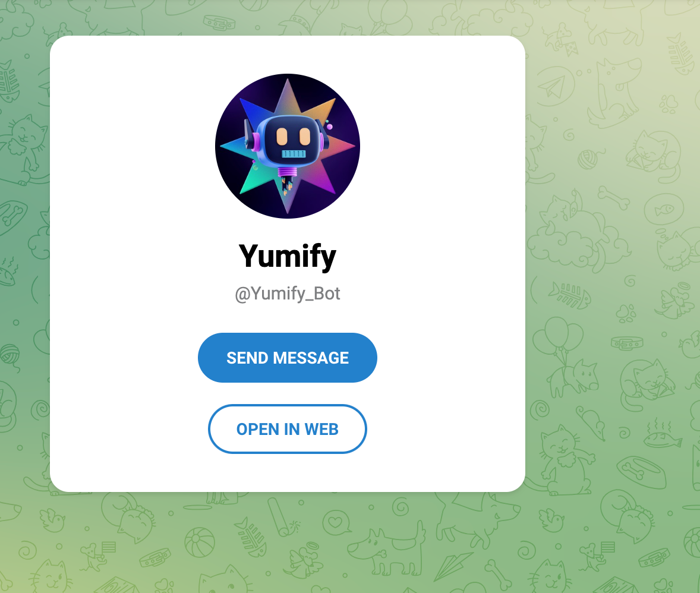700x593 pixels.
Task: Click the @Yumify_Bot username text
Action: click(288, 294)
